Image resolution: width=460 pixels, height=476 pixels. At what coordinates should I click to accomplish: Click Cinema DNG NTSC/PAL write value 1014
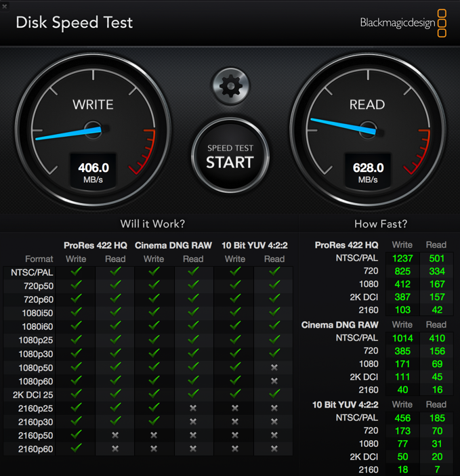pyautogui.click(x=402, y=338)
